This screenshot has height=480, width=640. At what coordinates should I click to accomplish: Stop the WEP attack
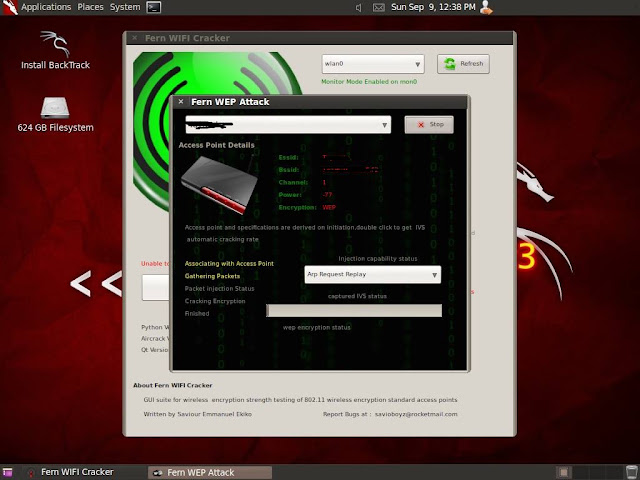[x=429, y=124]
